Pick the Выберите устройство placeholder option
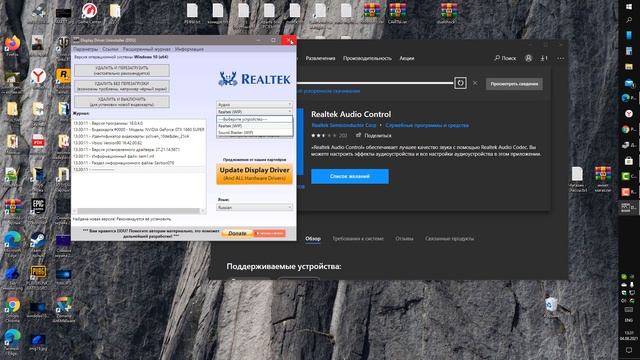 pyautogui.click(x=254, y=120)
